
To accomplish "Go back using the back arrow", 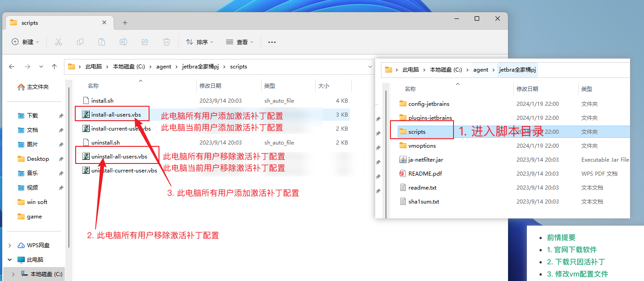I will pyautogui.click(x=12, y=67).
